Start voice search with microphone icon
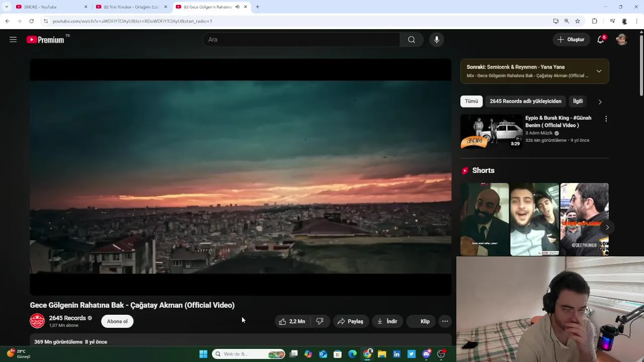644x362 pixels. point(437,40)
